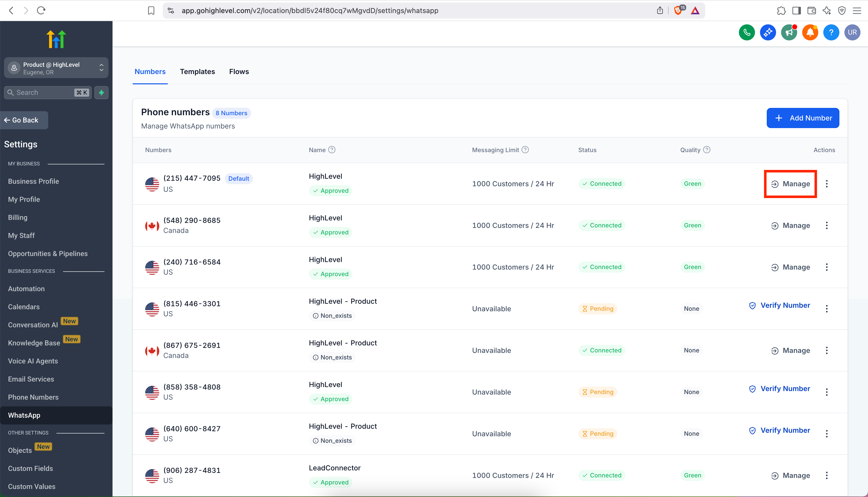The image size is (868, 497).
Task: Open Phone Numbers settings
Action: pyautogui.click(x=33, y=397)
